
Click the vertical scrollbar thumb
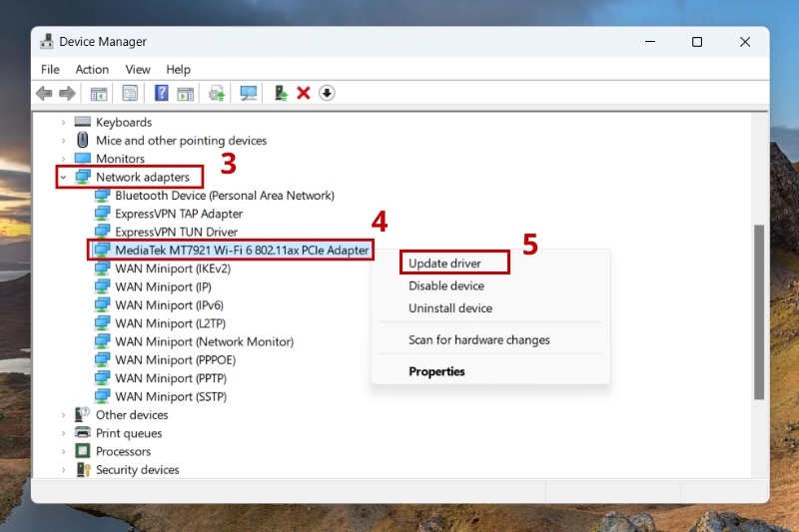click(759, 312)
